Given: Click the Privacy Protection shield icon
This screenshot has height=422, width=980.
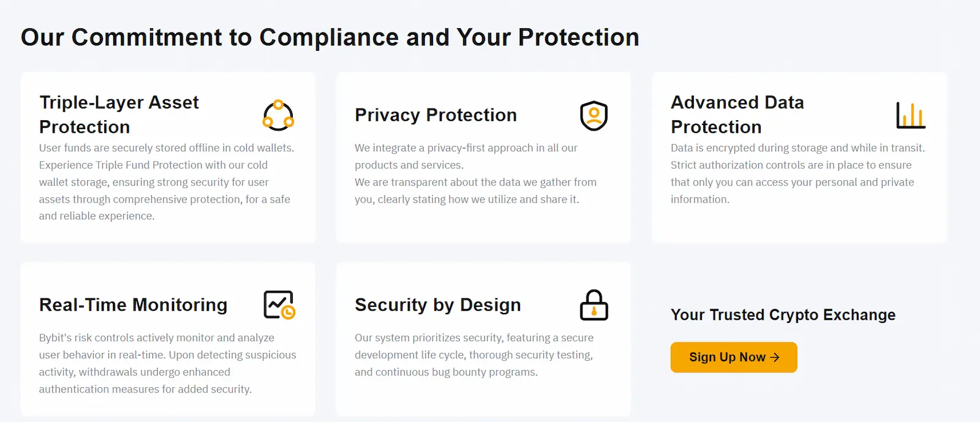Looking at the screenshot, I should pyautogui.click(x=594, y=116).
